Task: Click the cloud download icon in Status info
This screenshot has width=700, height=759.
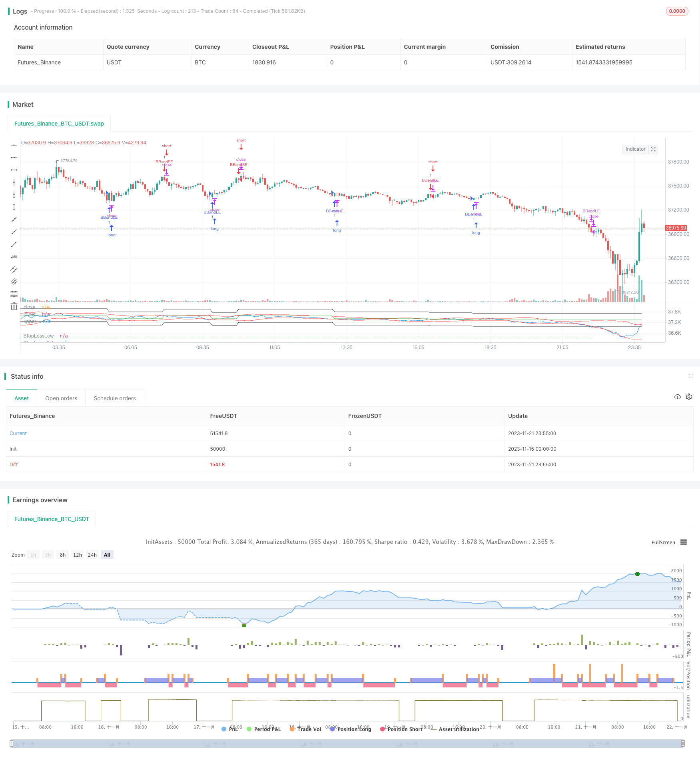Action: (x=678, y=397)
